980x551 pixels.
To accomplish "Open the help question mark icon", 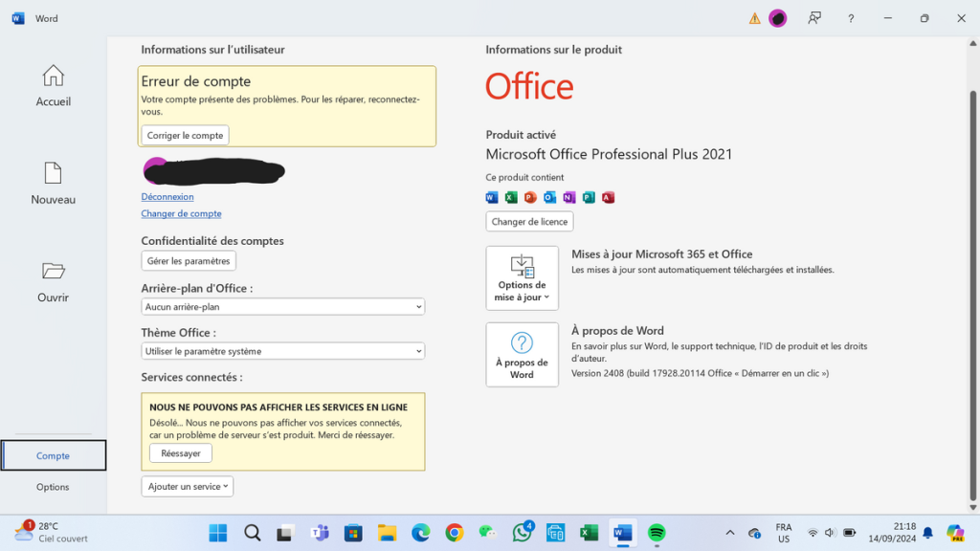I will 851,18.
